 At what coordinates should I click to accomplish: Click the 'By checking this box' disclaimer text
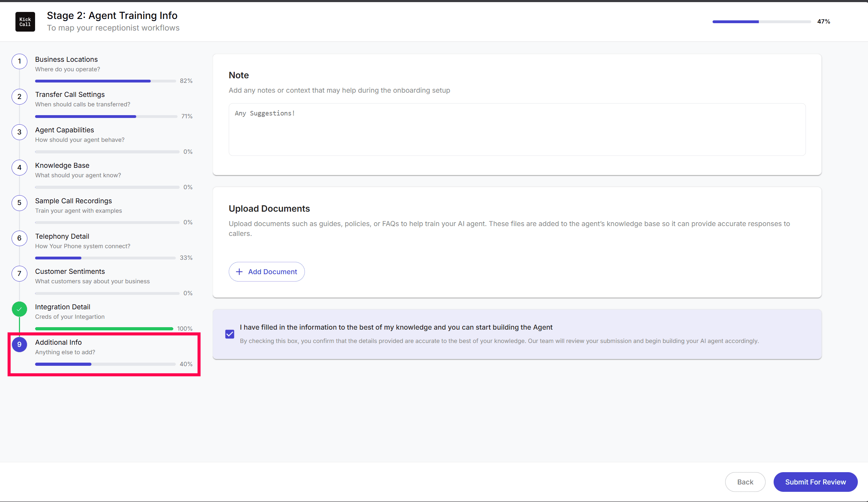coord(499,341)
